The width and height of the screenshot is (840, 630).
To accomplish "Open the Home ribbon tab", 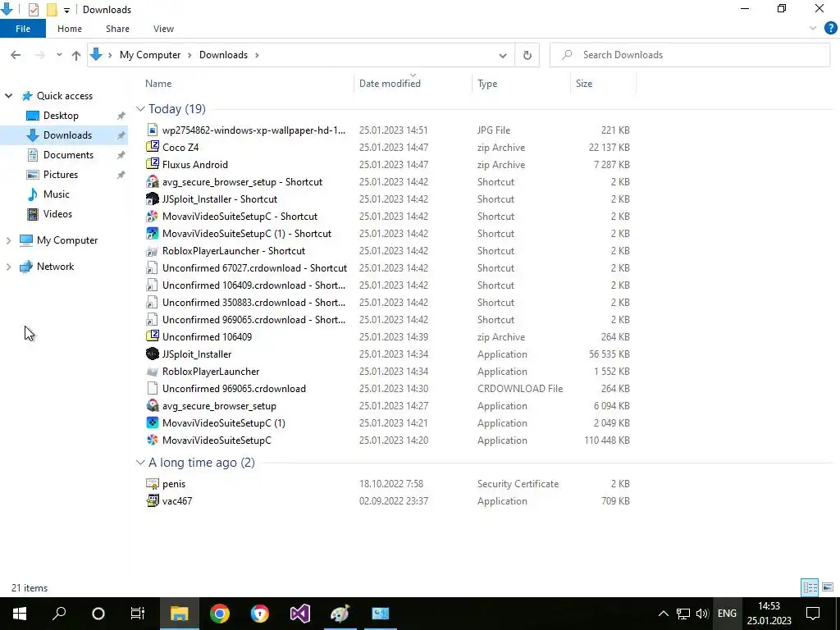I will 70,29.
